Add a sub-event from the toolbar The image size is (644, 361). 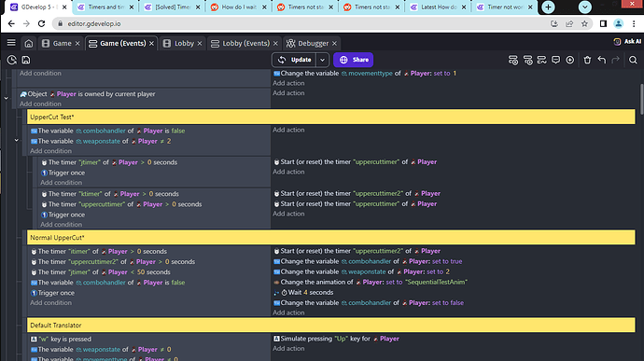click(x=527, y=60)
